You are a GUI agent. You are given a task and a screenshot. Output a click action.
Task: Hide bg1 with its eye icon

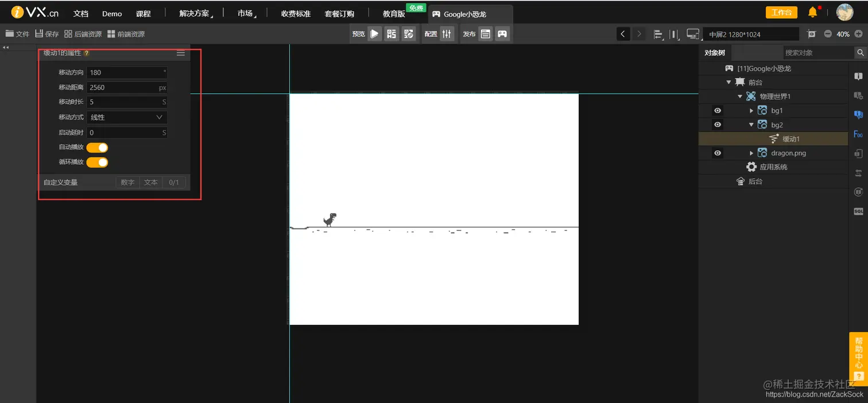(717, 110)
